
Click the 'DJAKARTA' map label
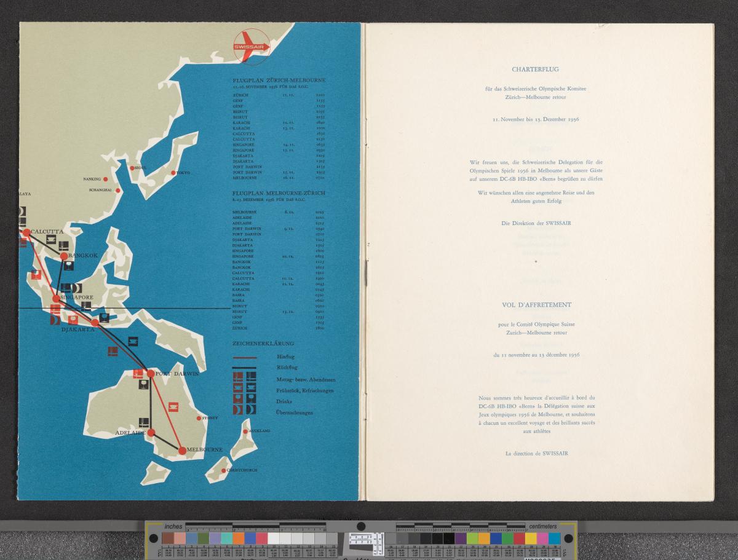77,329
